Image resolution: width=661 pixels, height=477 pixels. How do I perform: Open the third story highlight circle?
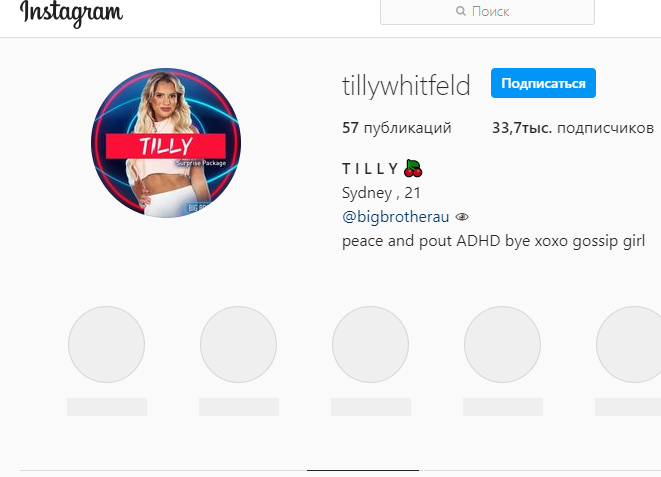click(371, 344)
